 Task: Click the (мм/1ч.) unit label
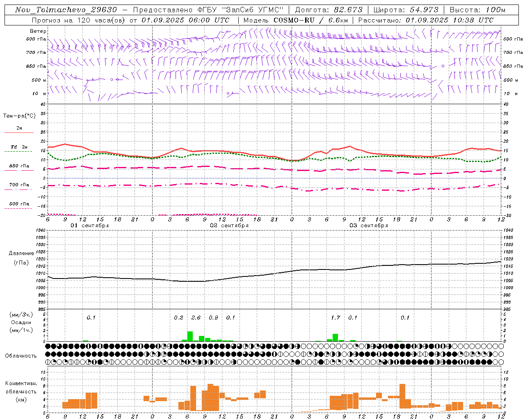(x=21, y=330)
